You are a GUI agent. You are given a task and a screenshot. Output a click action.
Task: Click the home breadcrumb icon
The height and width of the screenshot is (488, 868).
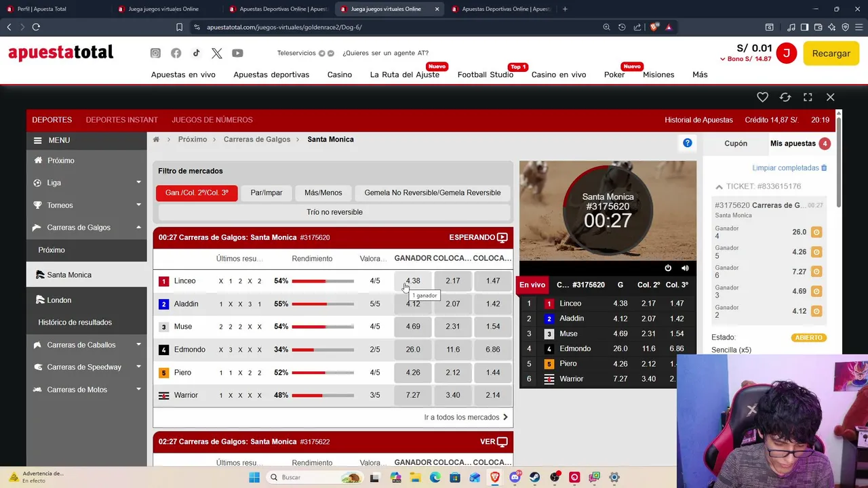click(156, 140)
